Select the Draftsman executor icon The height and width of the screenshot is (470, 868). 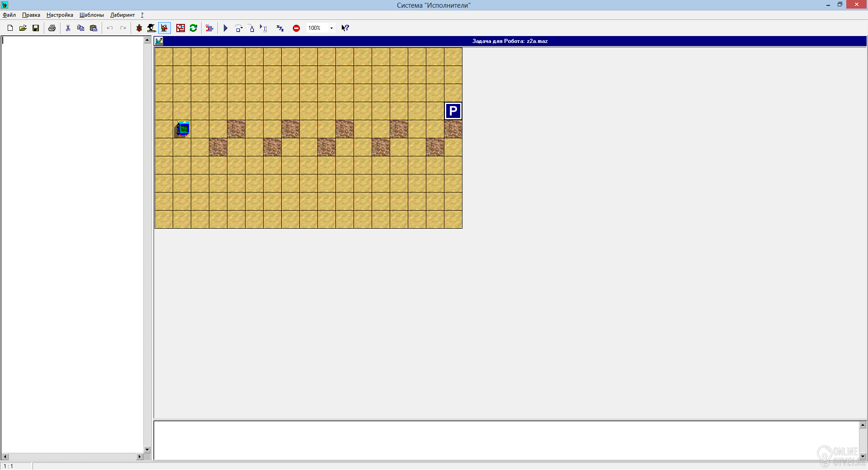point(151,28)
